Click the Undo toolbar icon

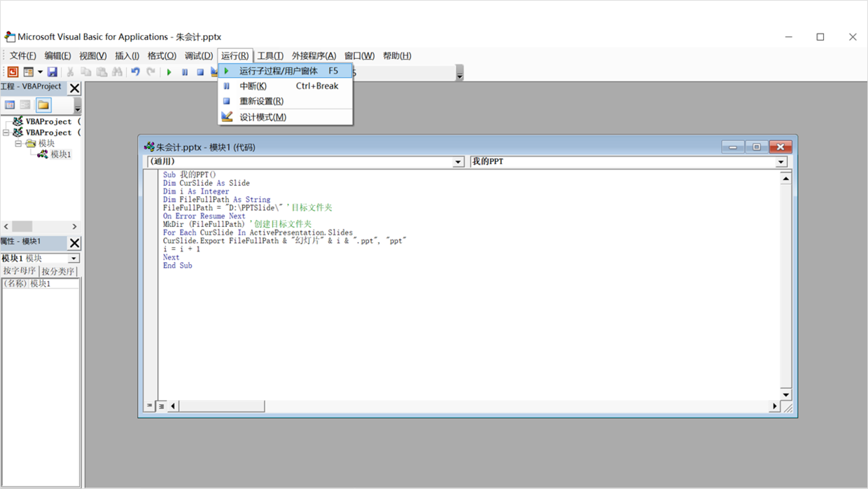point(135,71)
